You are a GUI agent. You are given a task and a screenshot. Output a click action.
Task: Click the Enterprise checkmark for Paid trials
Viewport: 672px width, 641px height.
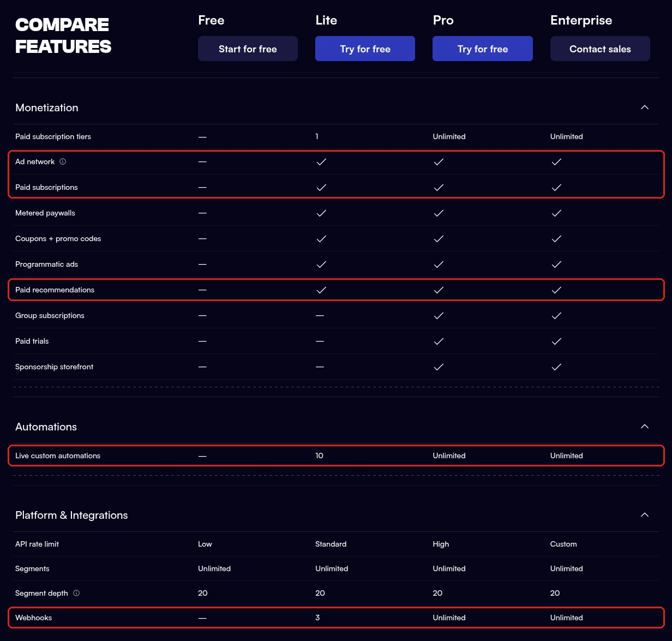556,342
